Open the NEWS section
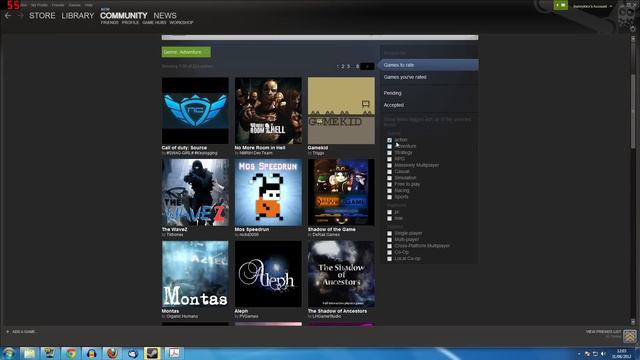 tap(165, 16)
